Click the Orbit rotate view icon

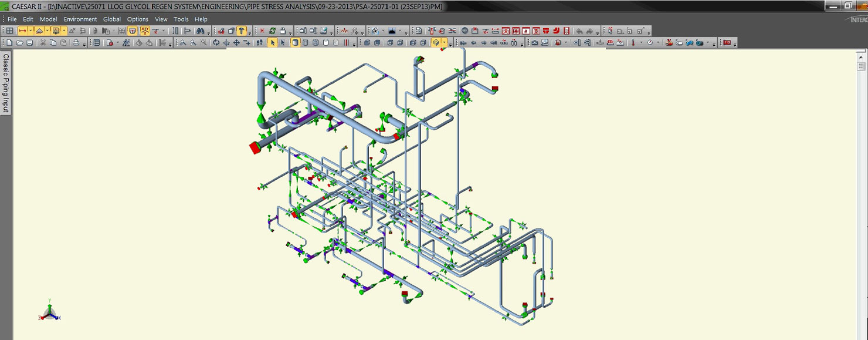[x=216, y=43]
